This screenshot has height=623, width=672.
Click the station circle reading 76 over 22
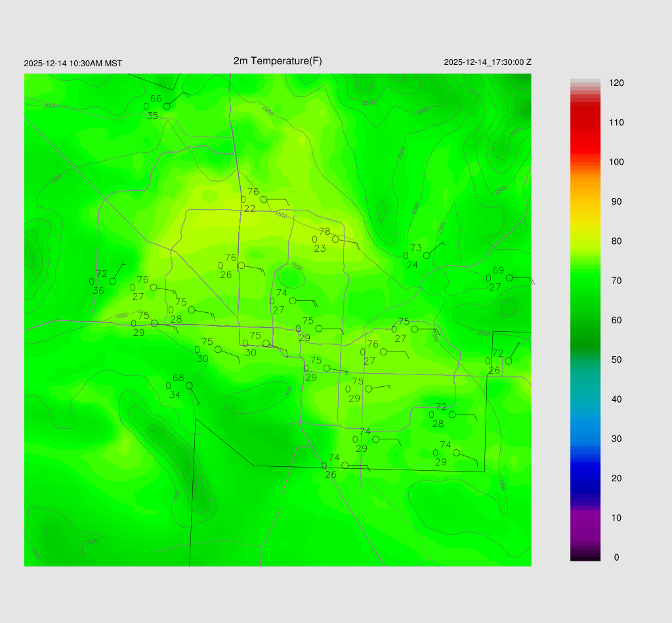coord(264,199)
